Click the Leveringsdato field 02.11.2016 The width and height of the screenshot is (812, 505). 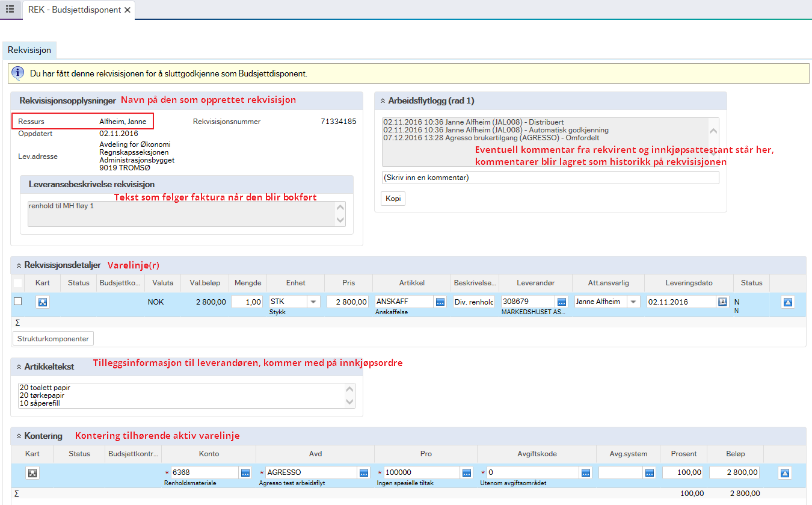681,302
